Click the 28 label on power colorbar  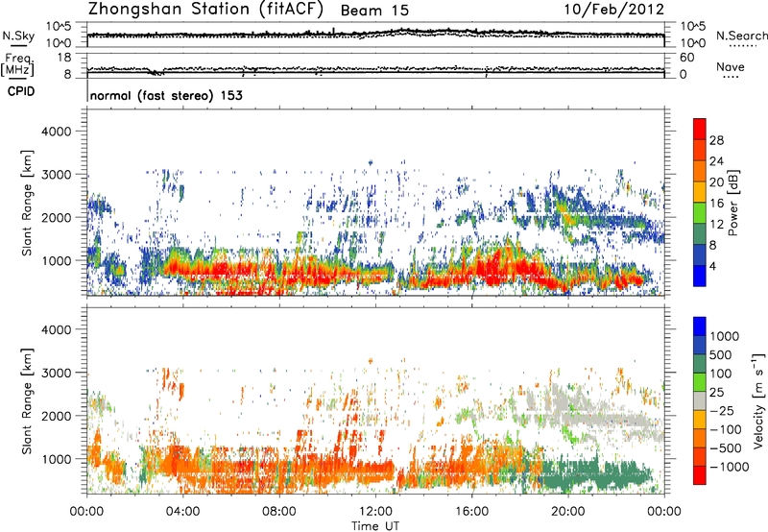coord(716,140)
